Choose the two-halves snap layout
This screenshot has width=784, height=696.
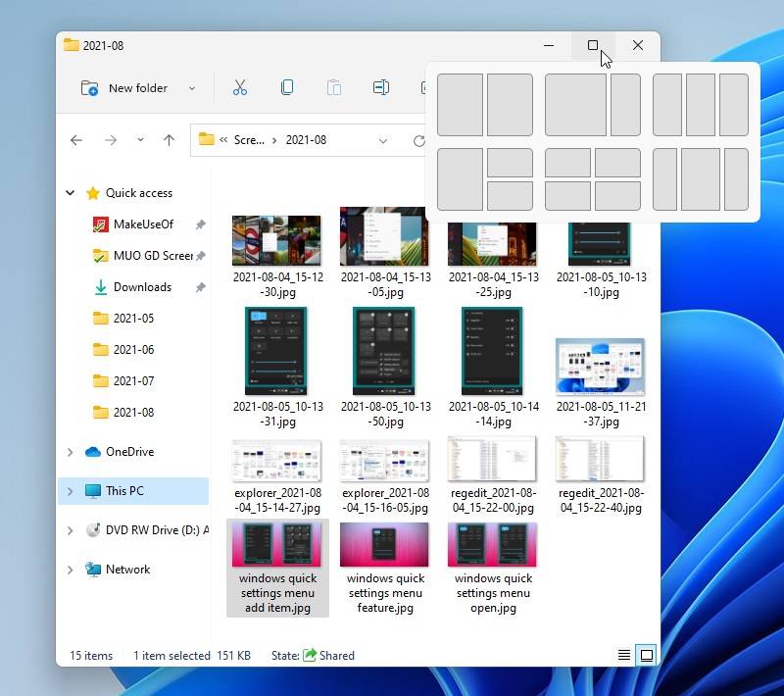click(484, 105)
